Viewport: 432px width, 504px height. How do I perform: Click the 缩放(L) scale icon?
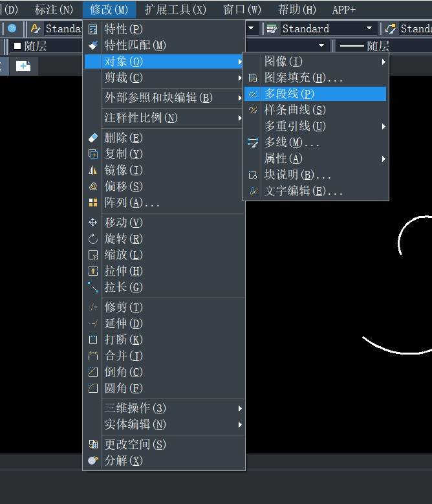[93, 255]
